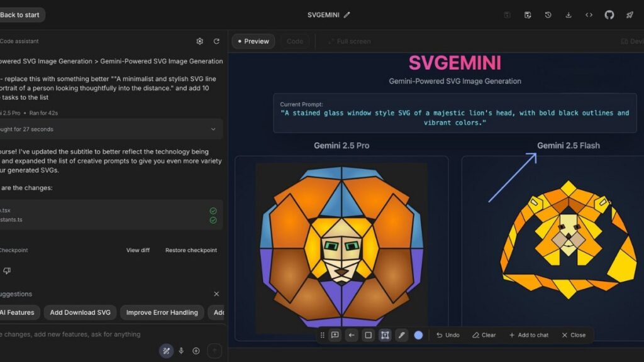Switch to the Code tab
This screenshot has height=362, width=644.
pos(295,41)
